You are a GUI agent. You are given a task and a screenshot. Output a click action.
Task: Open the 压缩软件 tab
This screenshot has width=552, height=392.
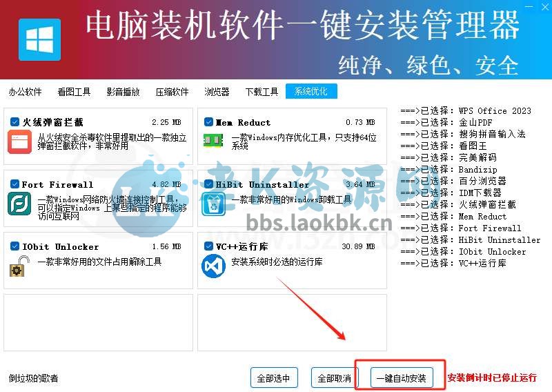pyautogui.click(x=172, y=92)
